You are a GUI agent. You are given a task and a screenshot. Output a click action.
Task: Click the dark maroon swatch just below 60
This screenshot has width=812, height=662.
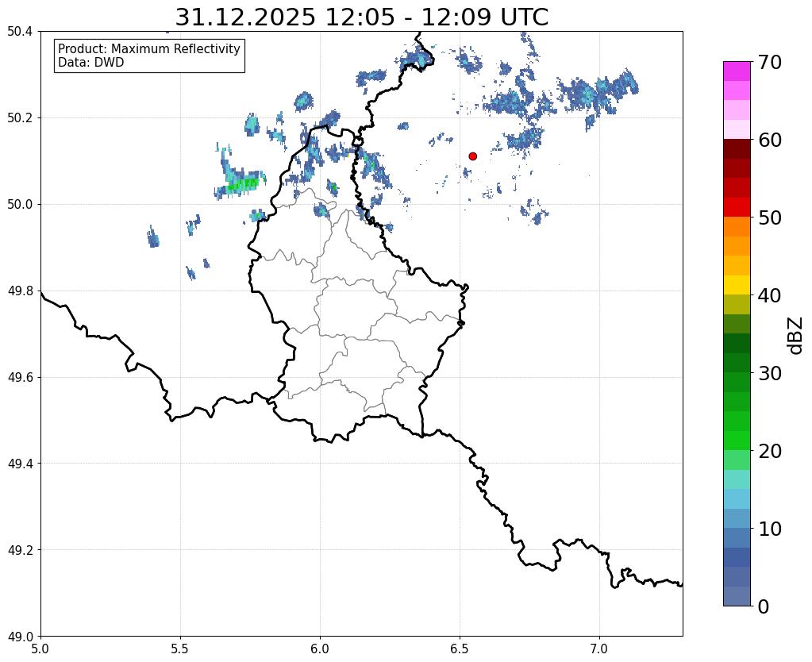pos(737,149)
